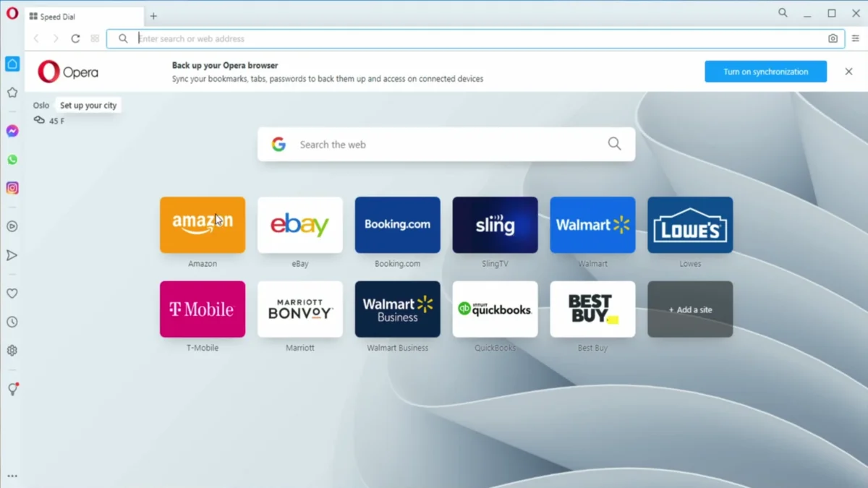Focus the address bar field
The width and height of the screenshot is (868, 488).
click(x=475, y=38)
